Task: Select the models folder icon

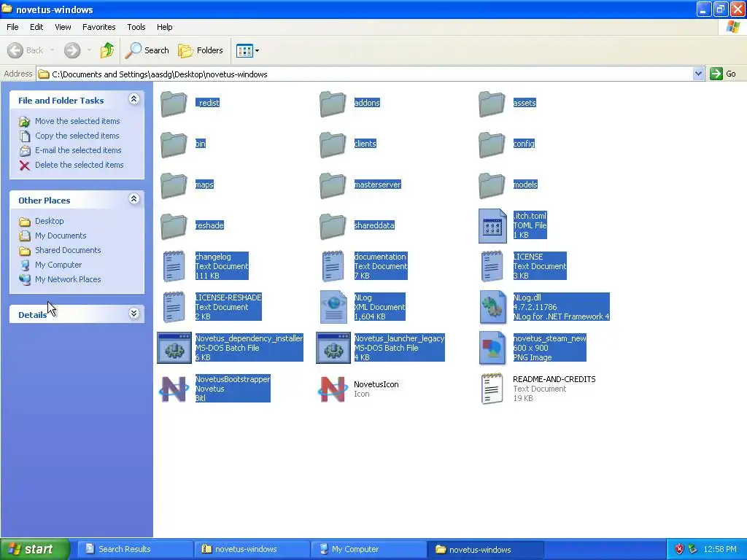Action: [x=492, y=185]
